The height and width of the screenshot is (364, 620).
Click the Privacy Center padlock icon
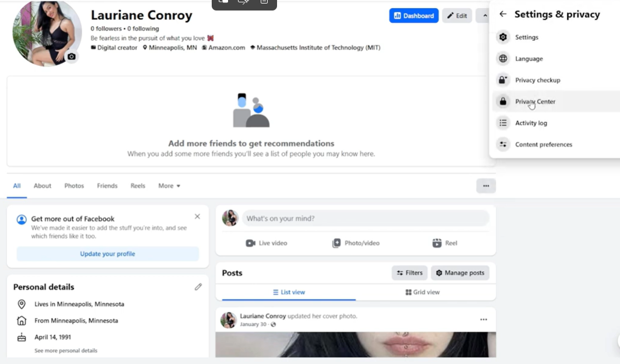coord(503,101)
